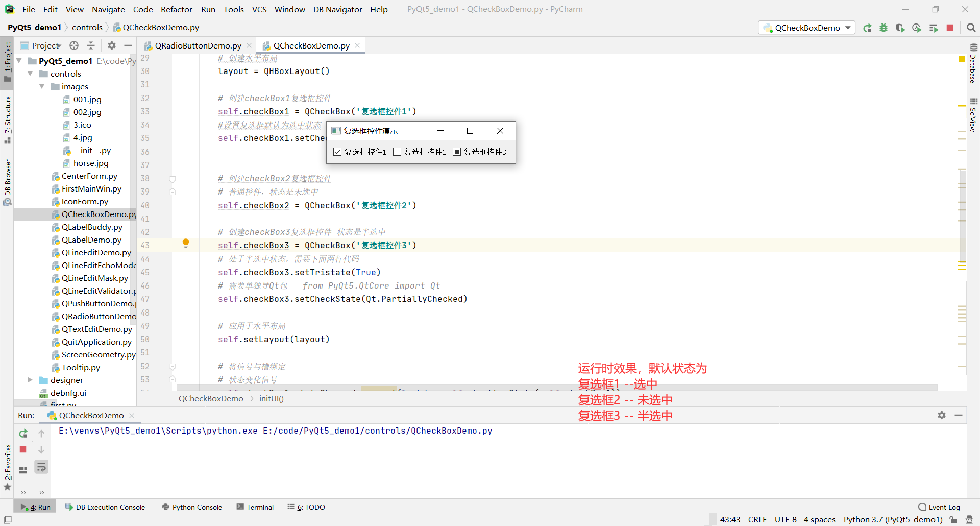Click the red Stop icon in Run panel
This screenshot has width=980, height=526.
coord(23,449)
